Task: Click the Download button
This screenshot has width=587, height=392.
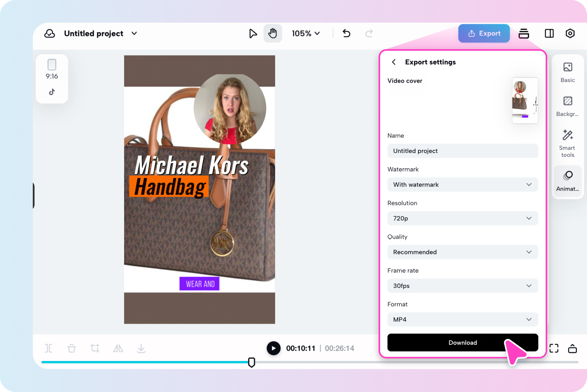Action: [x=462, y=343]
